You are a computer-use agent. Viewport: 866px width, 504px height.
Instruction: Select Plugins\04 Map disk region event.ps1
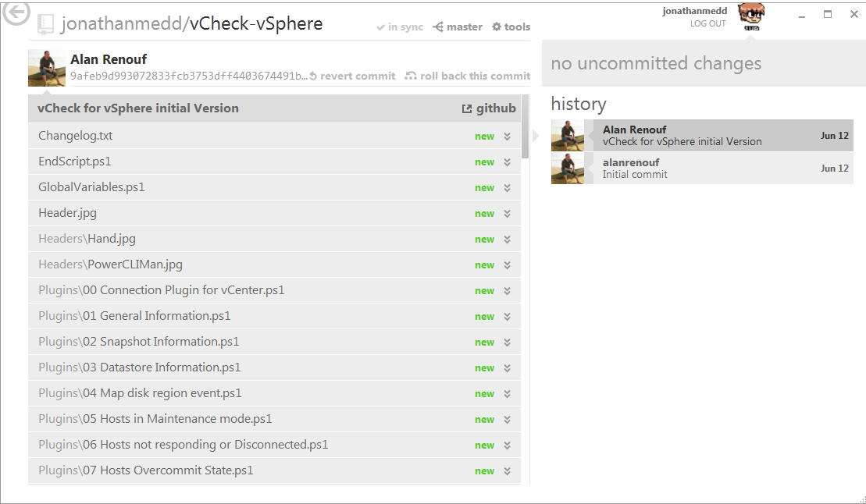[140, 393]
